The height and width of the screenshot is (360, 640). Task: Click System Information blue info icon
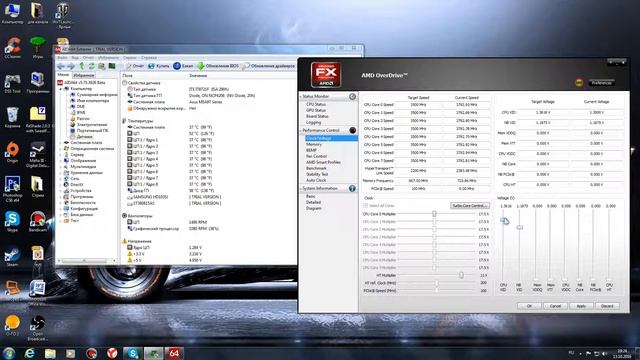coord(353,189)
